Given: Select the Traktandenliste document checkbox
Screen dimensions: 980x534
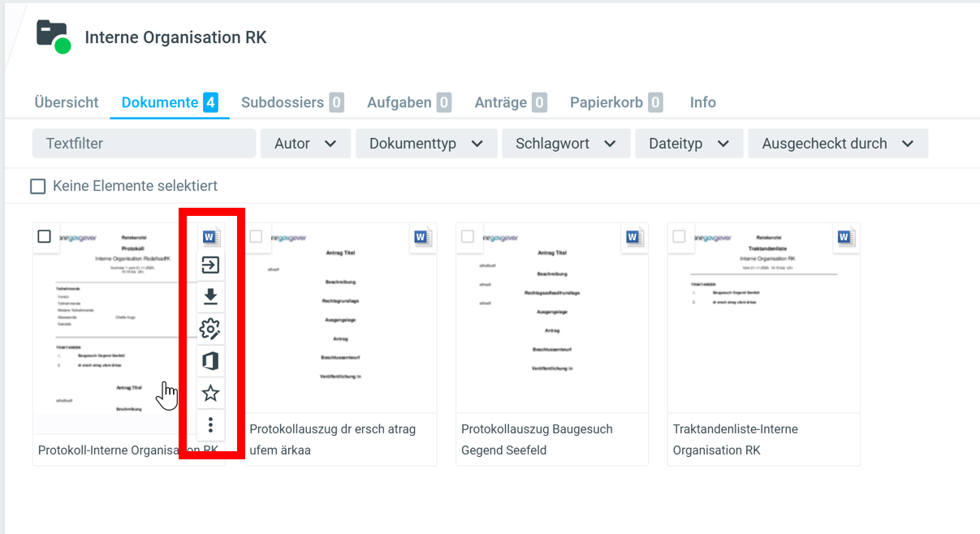Looking at the screenshot, I should coord(679,236).
